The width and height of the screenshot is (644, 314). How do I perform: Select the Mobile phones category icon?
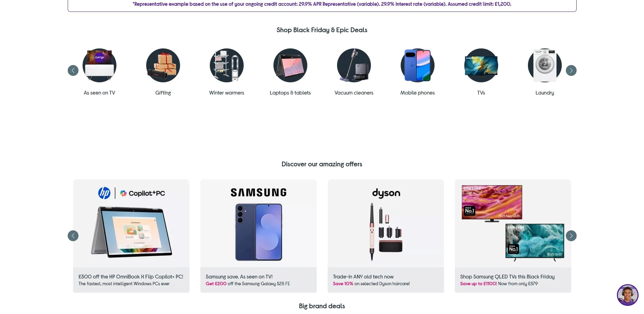coord(418,65)
